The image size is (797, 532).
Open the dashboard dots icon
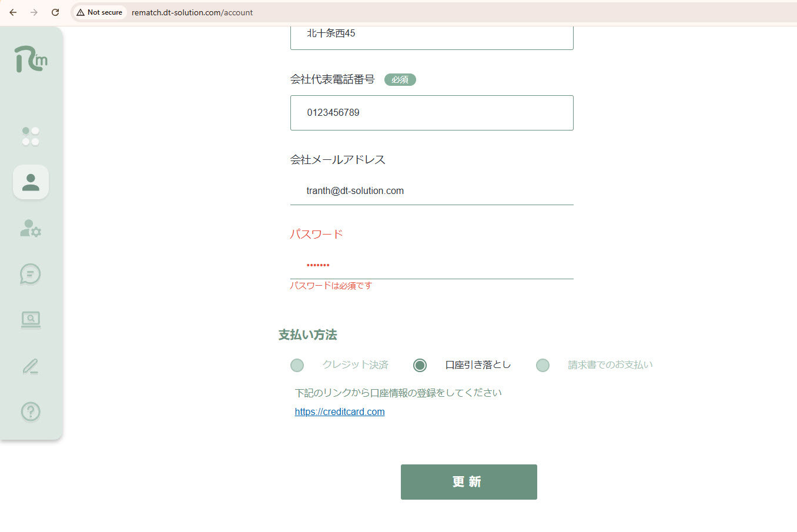tap(31, 136)
